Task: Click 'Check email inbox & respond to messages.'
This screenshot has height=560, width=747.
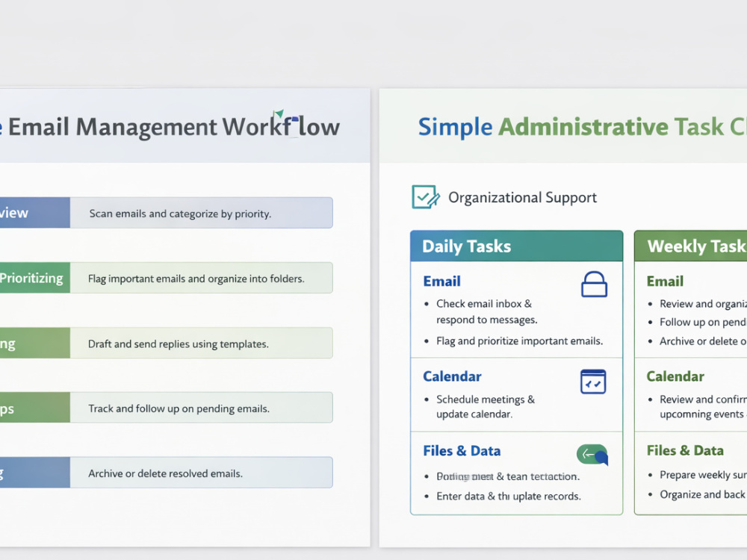Action: [x=486, y=311]
